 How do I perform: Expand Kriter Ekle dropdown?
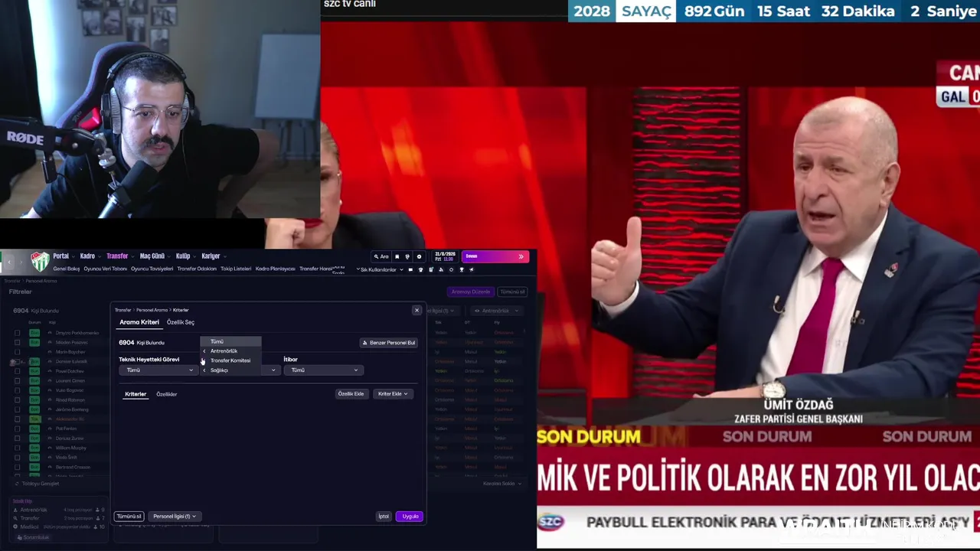click(393, 394)
